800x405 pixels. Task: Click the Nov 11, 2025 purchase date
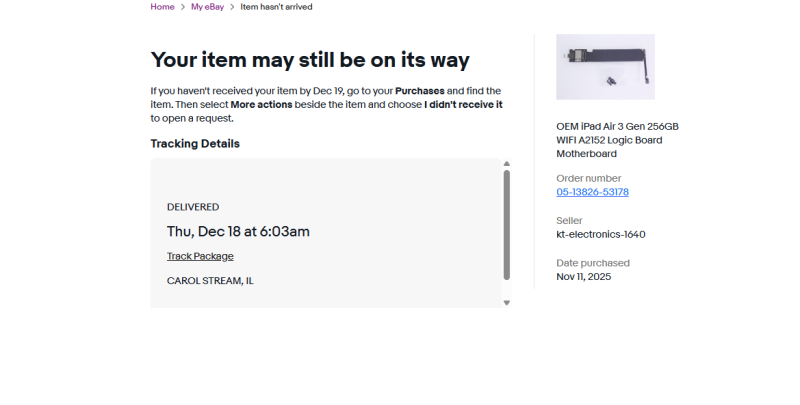click(583, 277)
